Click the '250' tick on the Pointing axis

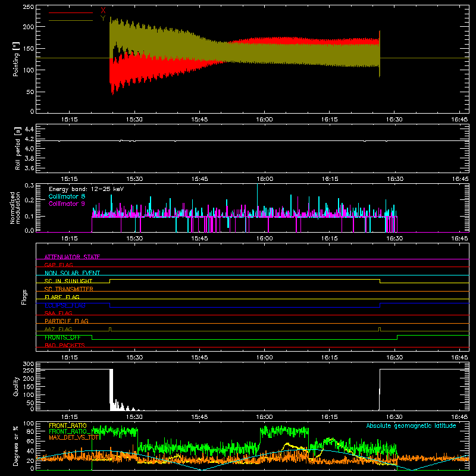pos(29,7)
